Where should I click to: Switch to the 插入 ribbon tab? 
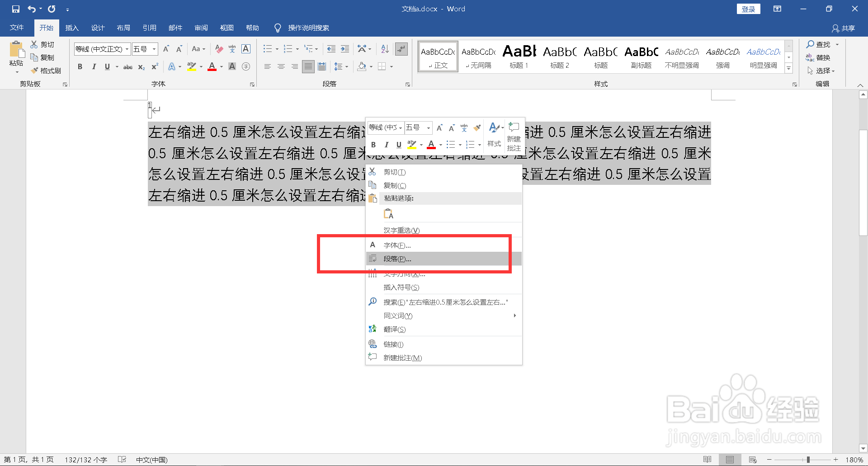point(72,28)
